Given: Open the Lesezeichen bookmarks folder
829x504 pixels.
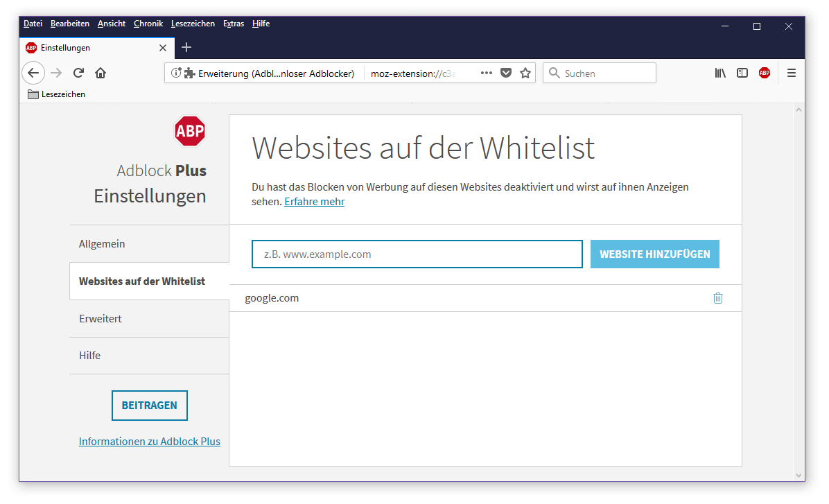Looking at the screenshot, I should 56,94.
